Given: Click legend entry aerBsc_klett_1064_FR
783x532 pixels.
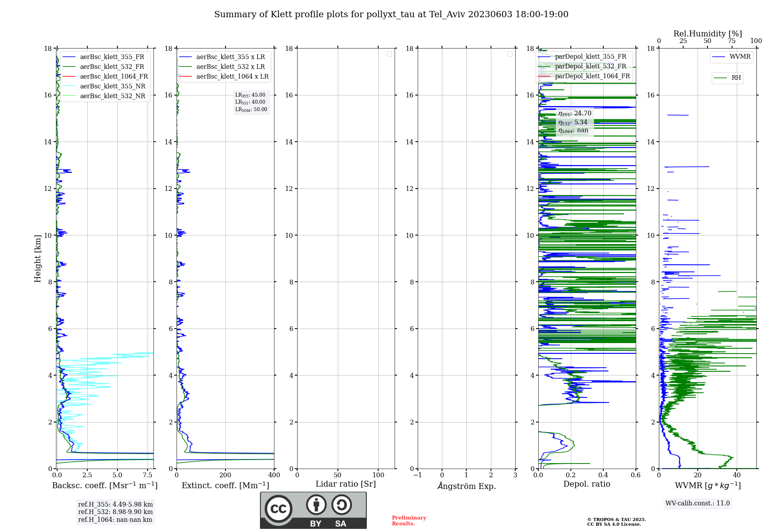Looking at the screenshot, I should (x=106, y=77).
